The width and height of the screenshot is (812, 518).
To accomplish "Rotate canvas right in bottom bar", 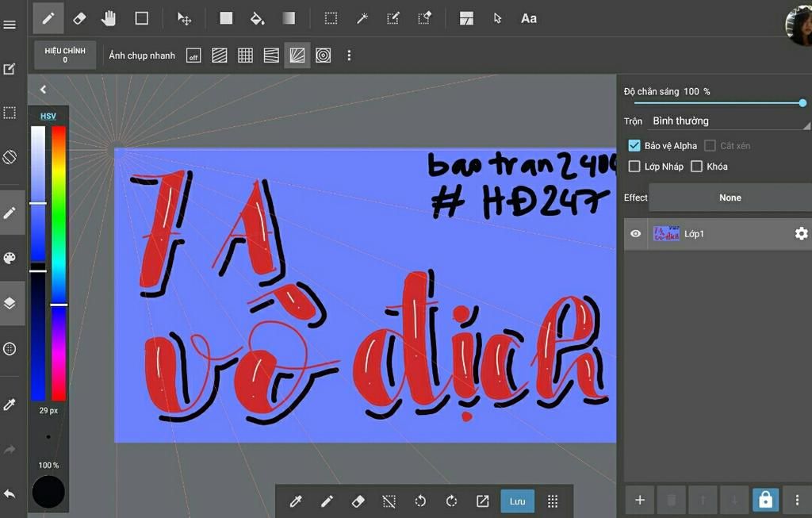I will pyautogui.click(x=451, y=501).
